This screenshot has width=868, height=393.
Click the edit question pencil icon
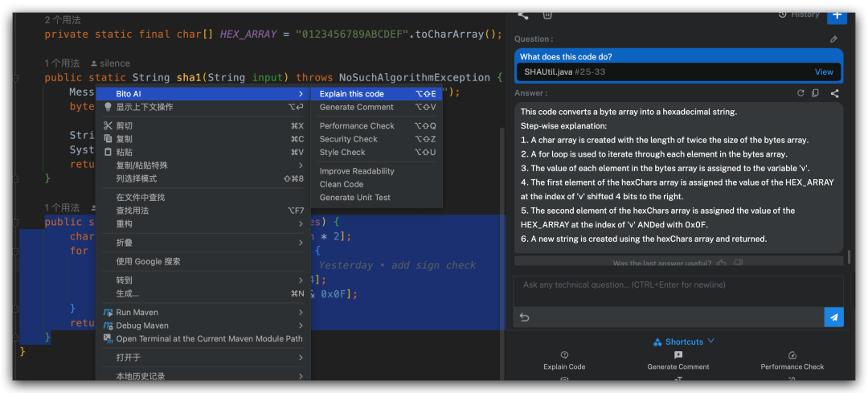(833, 39)
